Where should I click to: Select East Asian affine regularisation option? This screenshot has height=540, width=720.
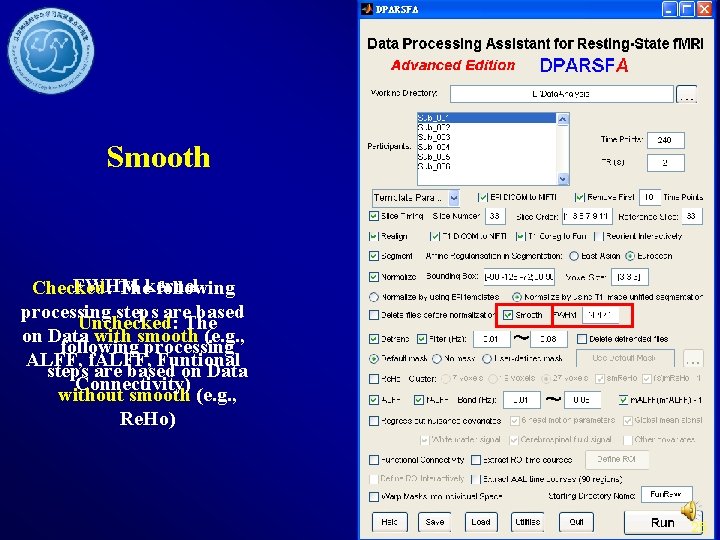click(574, 256)
